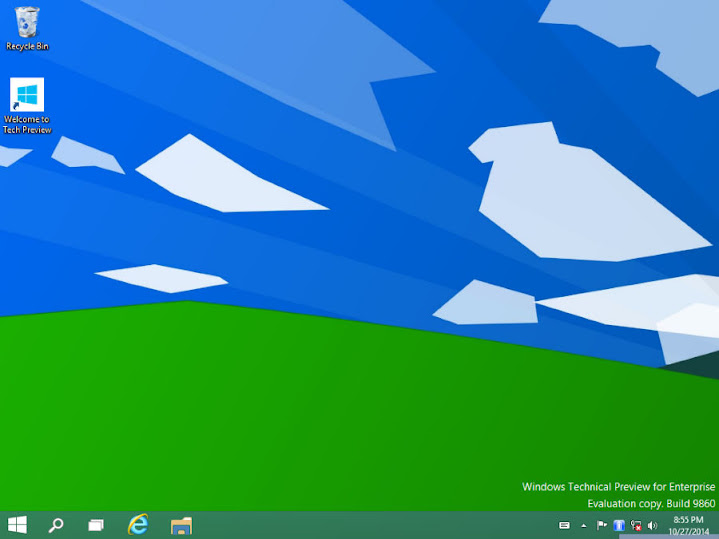The image size is (719, 539).
Task: Select the Welcome to Tech Preview shortcut
Action: pyautogui.click(x=27, y=106)
